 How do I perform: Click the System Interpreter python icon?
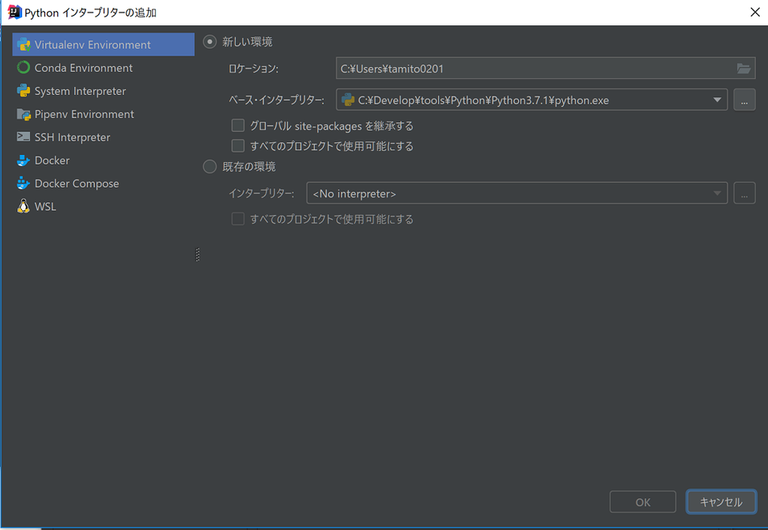pyautogui.click(x=24, y=91)
